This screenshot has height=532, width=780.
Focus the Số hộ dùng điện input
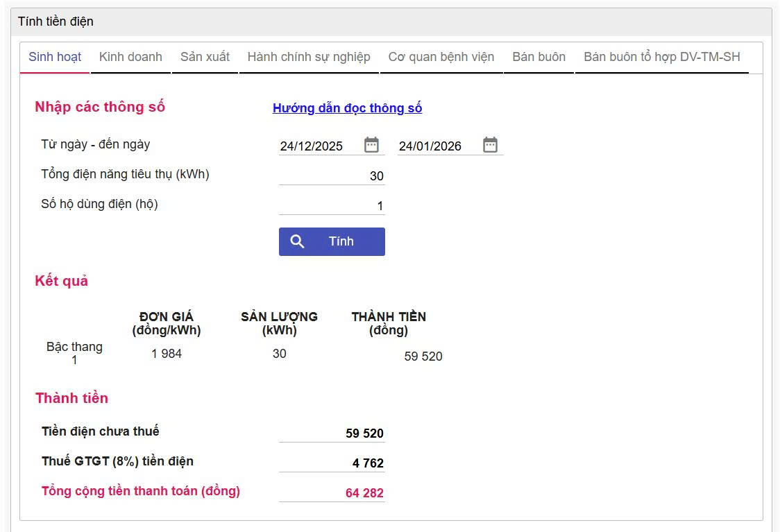pos(332,205)
